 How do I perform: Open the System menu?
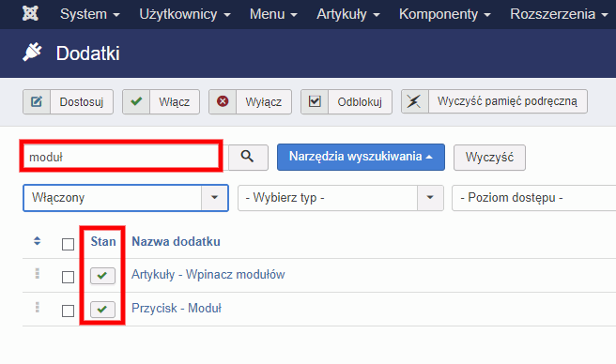click(x=89, y=14)
